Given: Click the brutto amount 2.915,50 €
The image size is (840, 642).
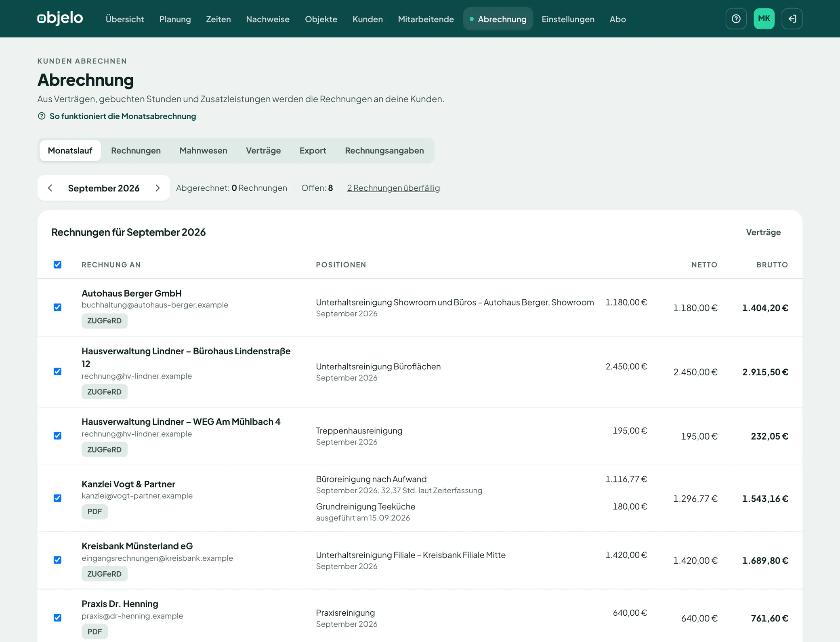Looking at the screenshot, I should point(765,372).
